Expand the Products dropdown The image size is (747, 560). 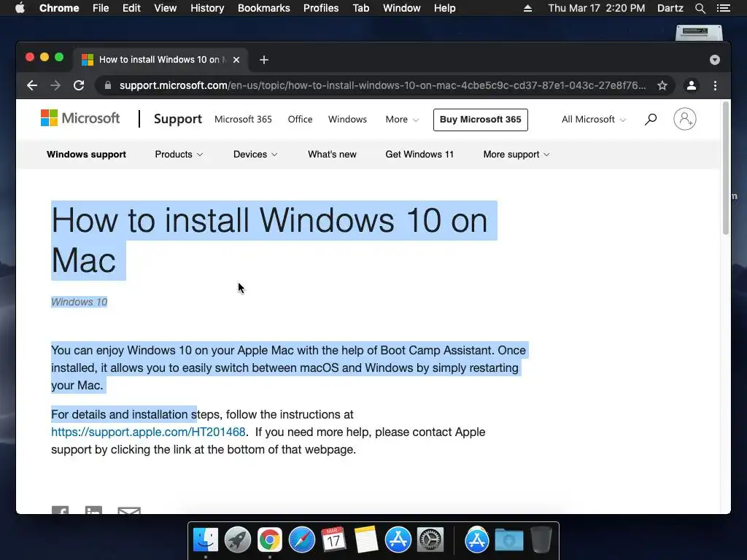(x=179, y=155)
